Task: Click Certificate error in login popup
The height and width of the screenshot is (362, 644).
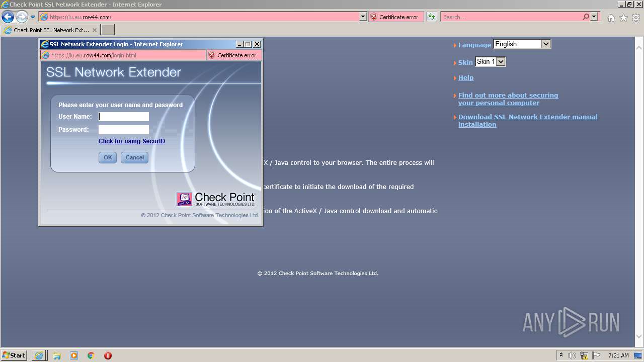Action: point(233,55)
